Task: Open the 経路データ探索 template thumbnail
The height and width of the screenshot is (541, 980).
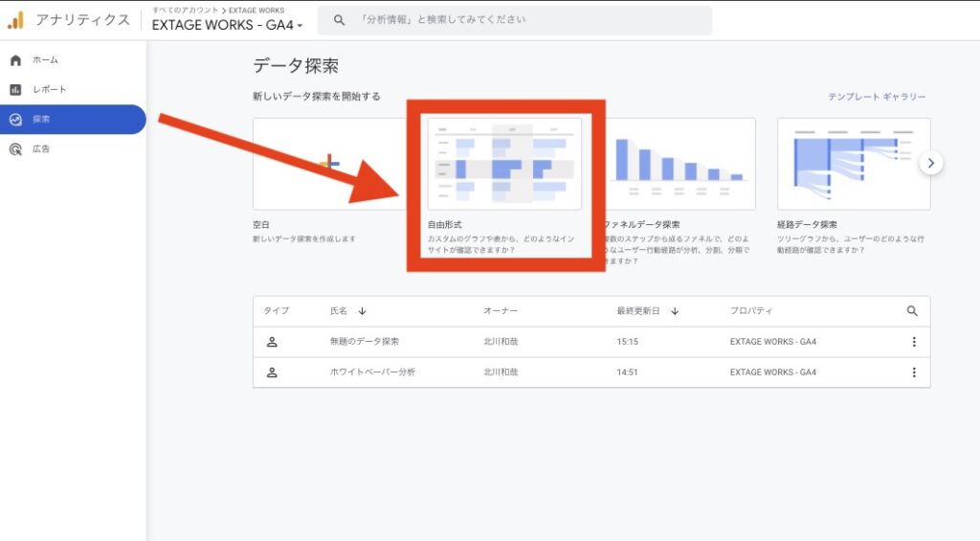Action: [x=854, y=164]
